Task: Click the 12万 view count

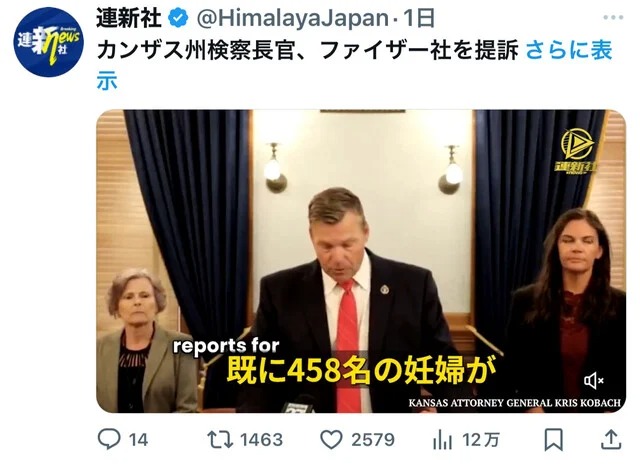Action: [481, 440]
